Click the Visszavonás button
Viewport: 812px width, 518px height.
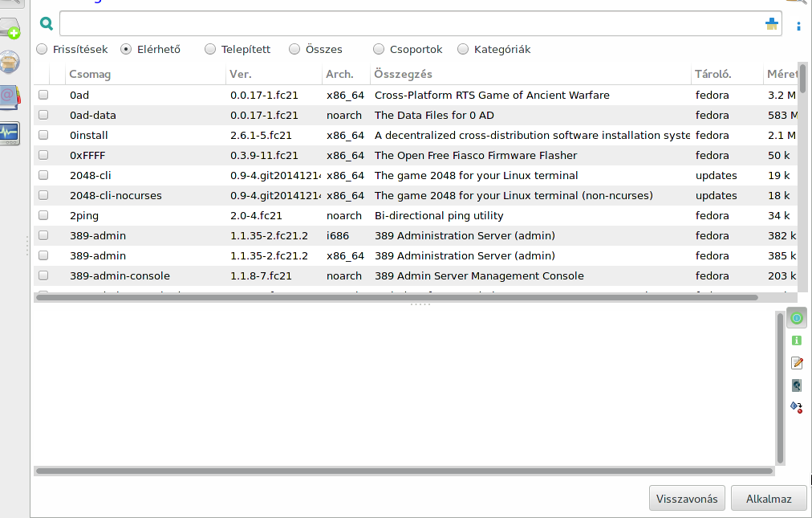(x=687, y=499)
